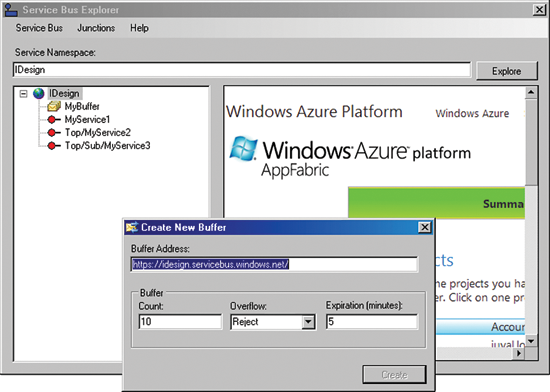
Task: Click the vertical scrollbar thumb
Action: 531,141
